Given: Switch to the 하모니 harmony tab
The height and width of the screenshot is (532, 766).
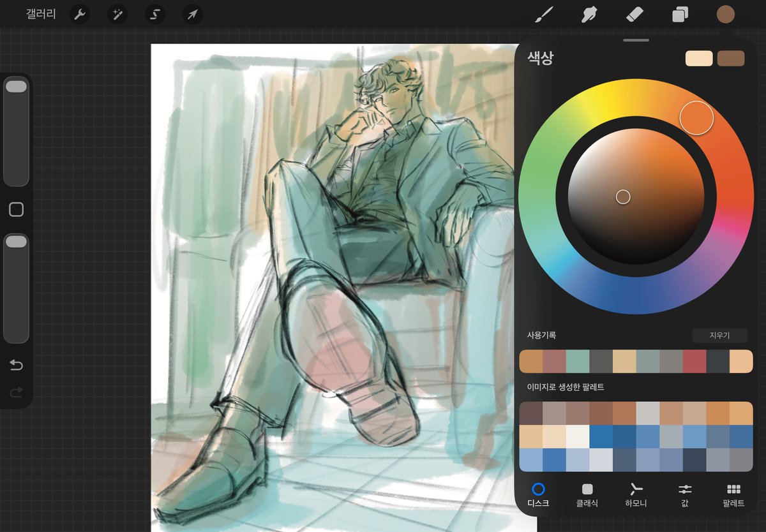Looking at the screenshot, I should [x=636, y=496].
